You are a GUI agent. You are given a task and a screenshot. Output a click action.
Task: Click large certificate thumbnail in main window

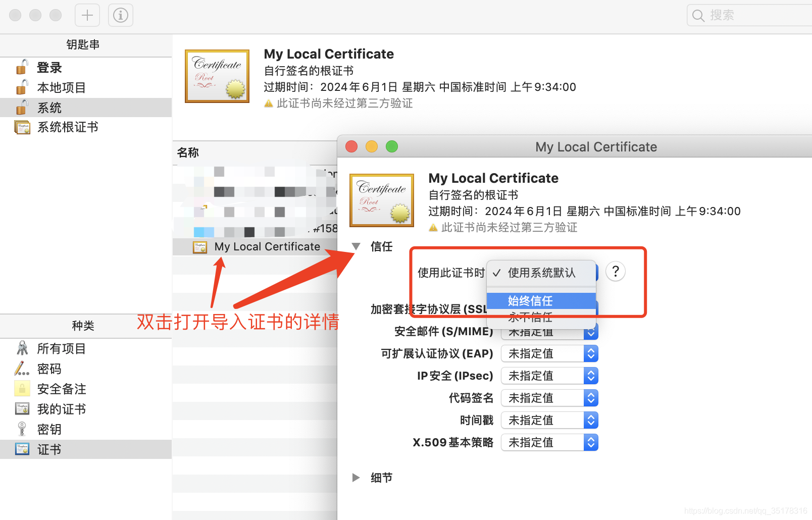[217, 76]
